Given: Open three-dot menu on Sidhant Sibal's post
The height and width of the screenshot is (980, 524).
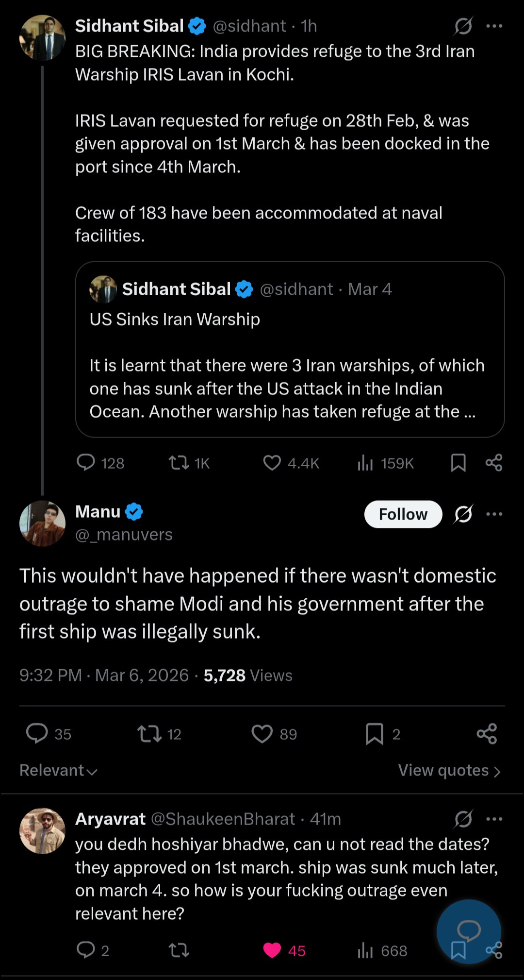Looking at the screenshot, I should pyautogui.click(x=494, y=26).
